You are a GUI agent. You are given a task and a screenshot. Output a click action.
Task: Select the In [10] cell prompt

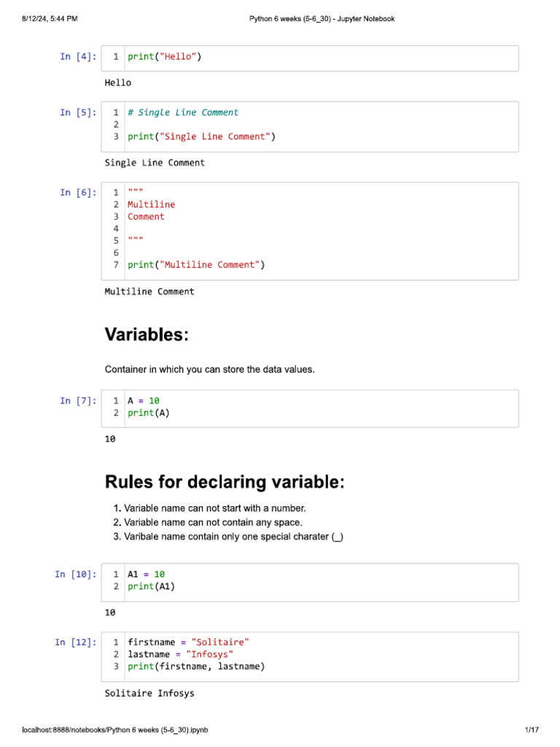point(76,574)
